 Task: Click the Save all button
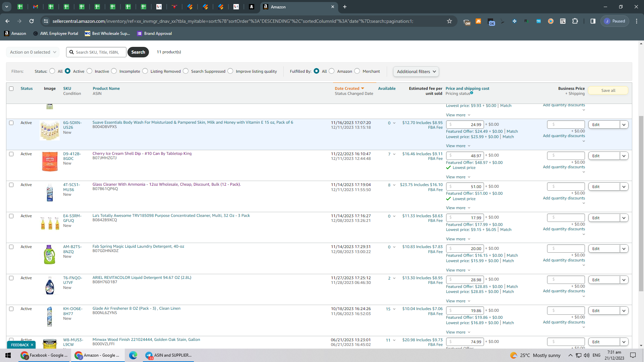click(608, 90)
